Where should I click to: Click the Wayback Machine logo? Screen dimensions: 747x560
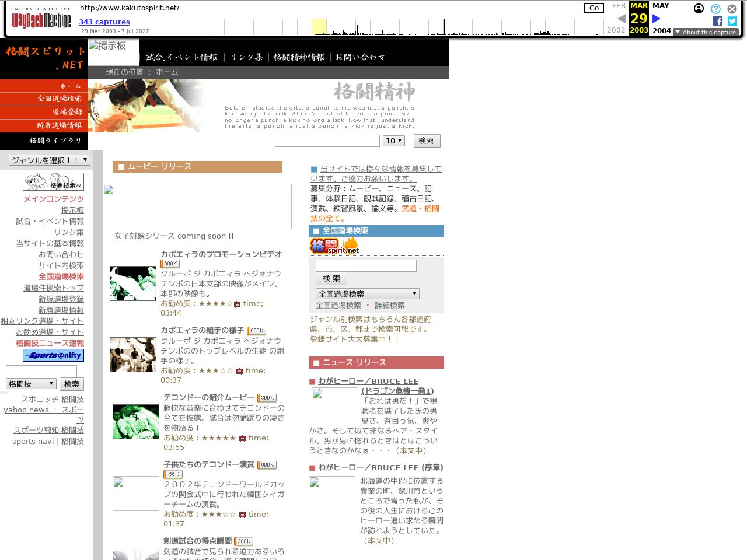(41, 20)
